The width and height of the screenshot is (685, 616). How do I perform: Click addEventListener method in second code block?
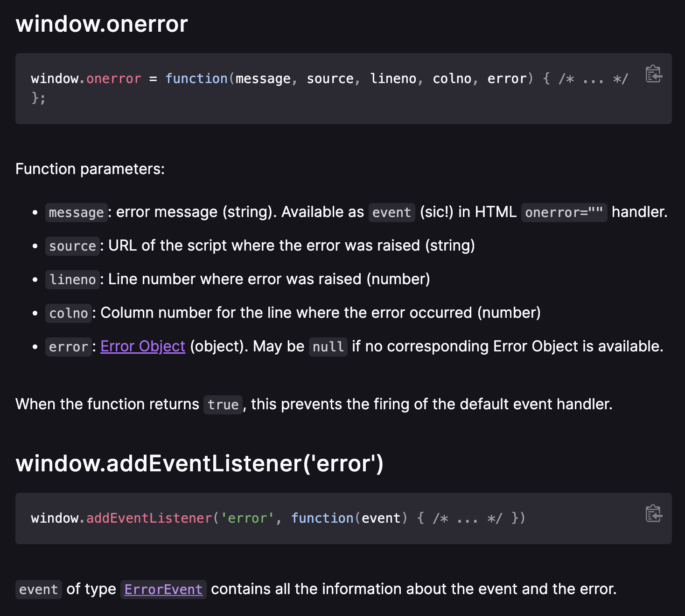(x=149, y=518)
